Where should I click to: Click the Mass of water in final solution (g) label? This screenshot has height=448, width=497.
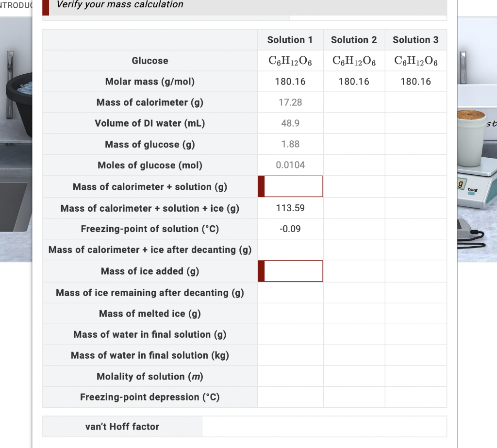pos(150,335)
